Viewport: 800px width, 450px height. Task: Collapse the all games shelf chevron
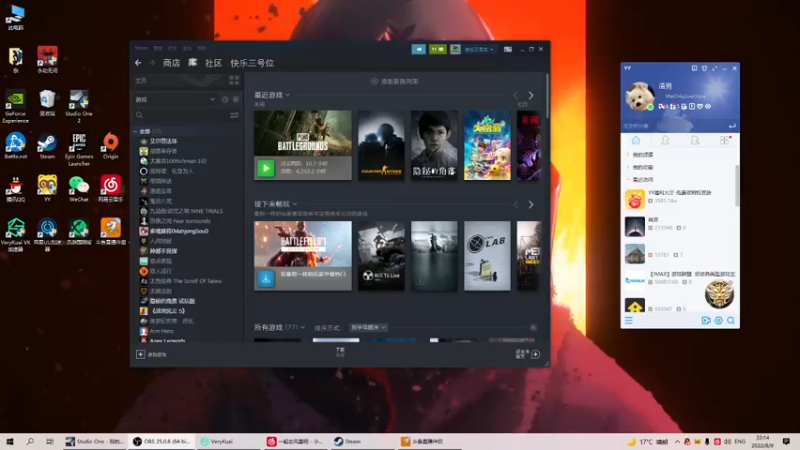pyautogui.click(x=533, y=328)
